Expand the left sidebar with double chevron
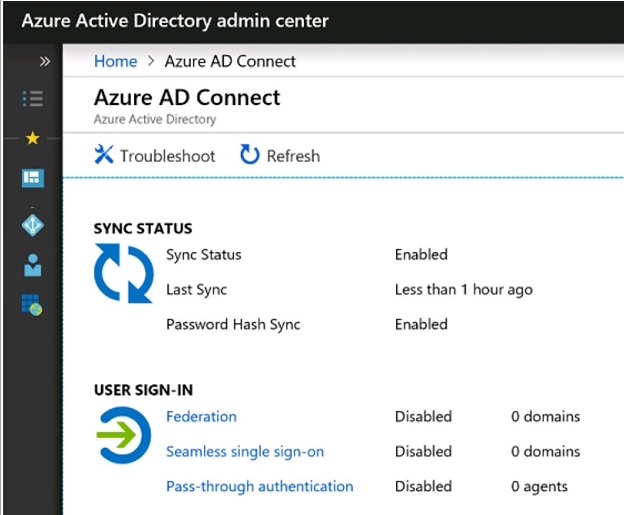The image size is (632, 515). coord(44,61)
